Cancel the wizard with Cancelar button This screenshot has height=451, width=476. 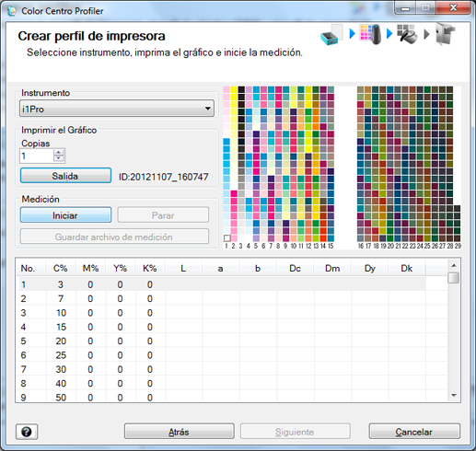click(x=414, y=432)
